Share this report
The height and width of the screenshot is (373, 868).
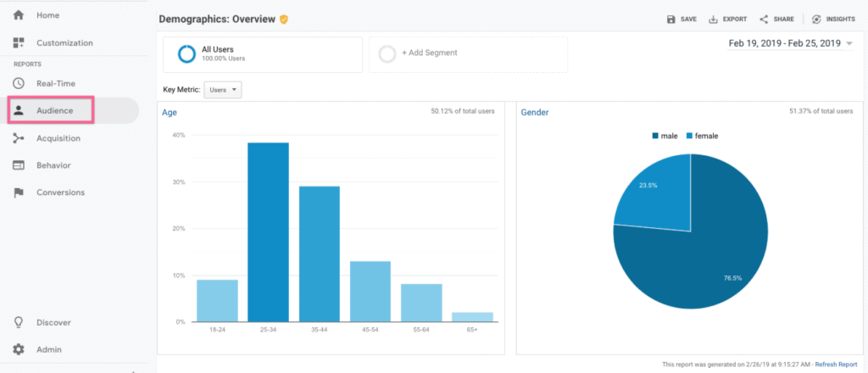pyautogui.click(x=776, y=19)
